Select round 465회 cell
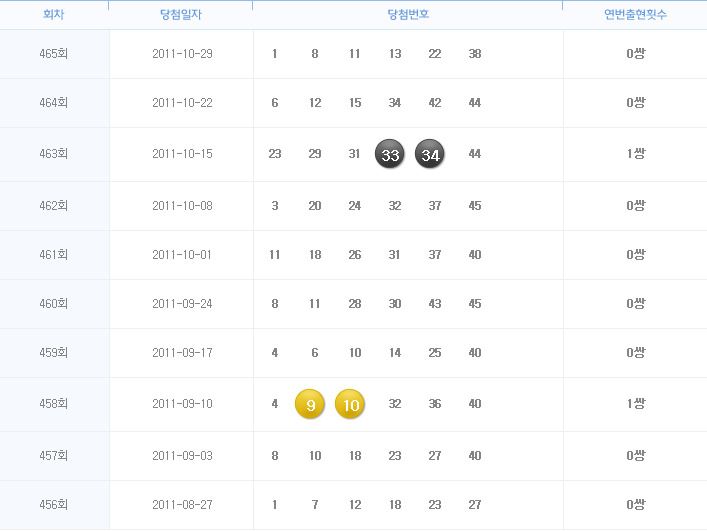This screenshot has width=707, height=531. coord(54,54)
